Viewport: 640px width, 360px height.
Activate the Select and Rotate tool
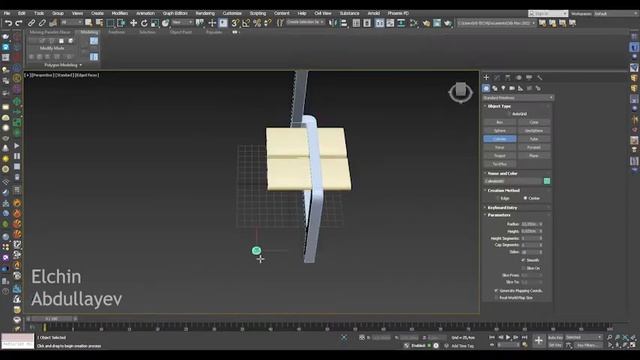pos(144,23)
